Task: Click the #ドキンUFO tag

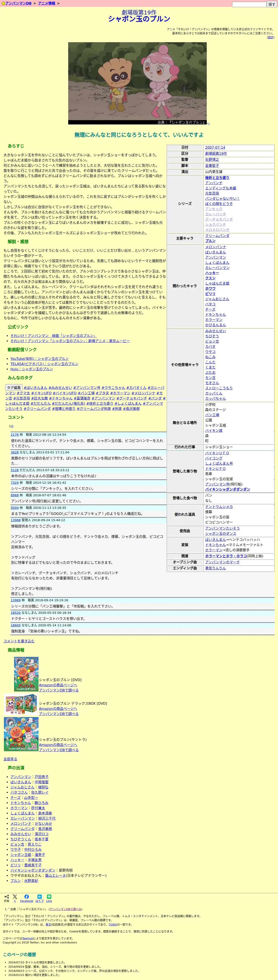Action: pyautogui.click(x=41, y=393)
